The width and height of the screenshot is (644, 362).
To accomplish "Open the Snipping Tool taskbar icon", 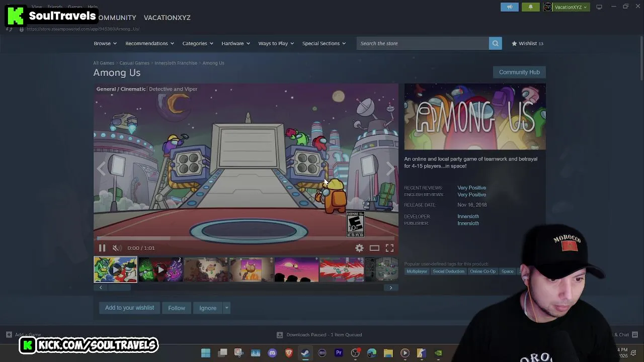I will 239,353.
